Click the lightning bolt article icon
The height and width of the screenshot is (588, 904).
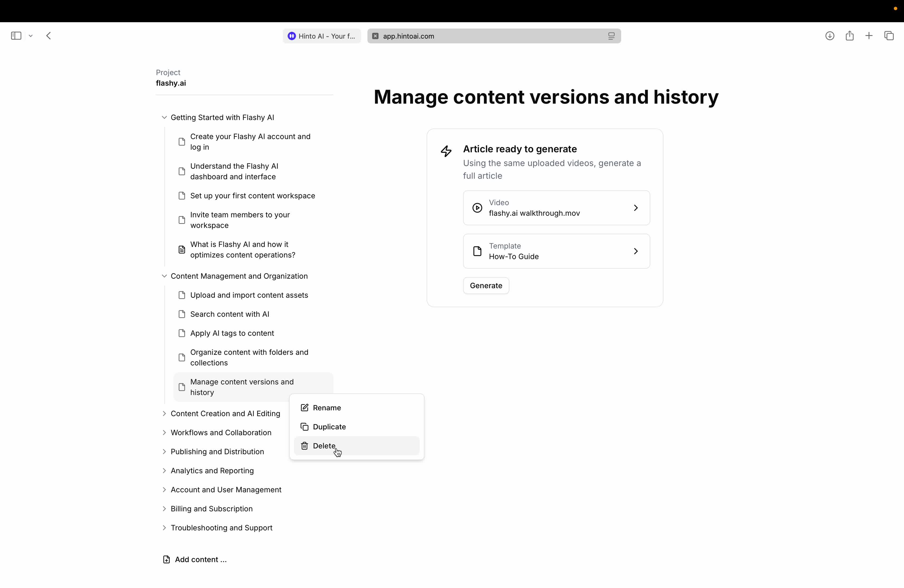pos(446,151)
